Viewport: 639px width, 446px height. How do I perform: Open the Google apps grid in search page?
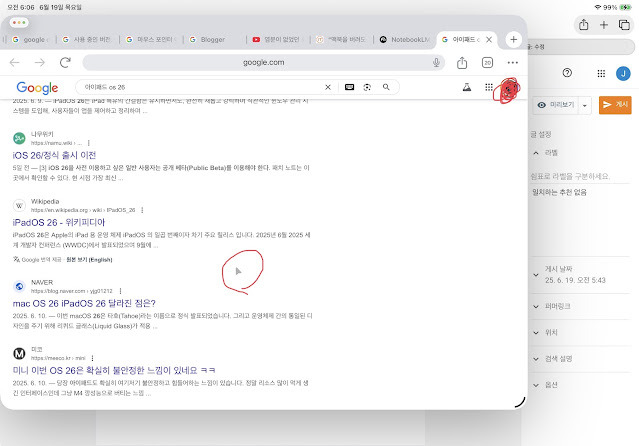pyautogui.click(x=489, y=87)
